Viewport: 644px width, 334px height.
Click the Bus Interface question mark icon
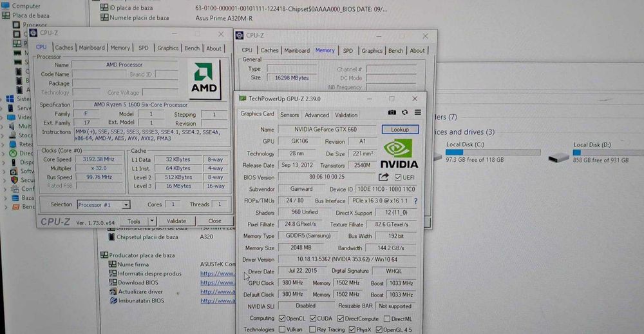coord(415,201)
